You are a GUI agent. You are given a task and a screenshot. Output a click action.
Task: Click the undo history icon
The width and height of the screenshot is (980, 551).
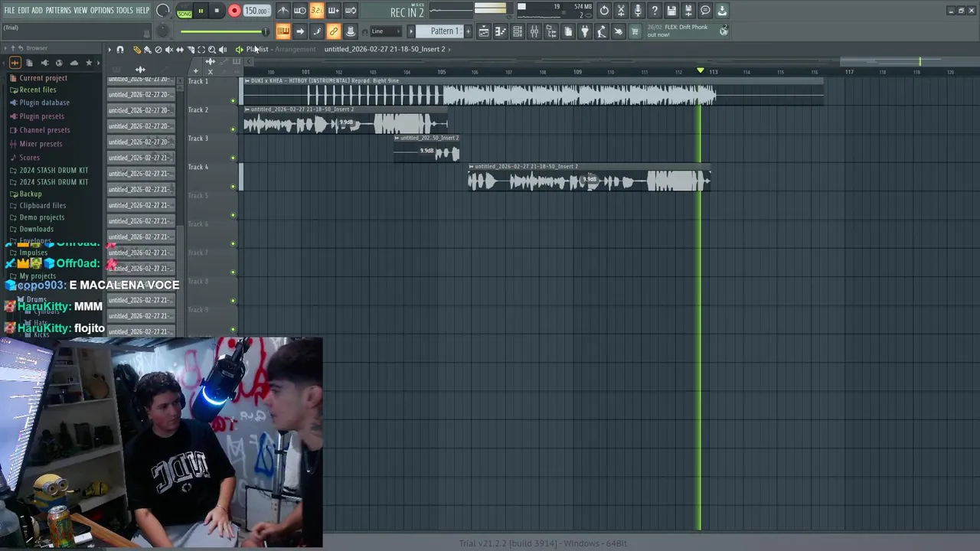[605, 11]
